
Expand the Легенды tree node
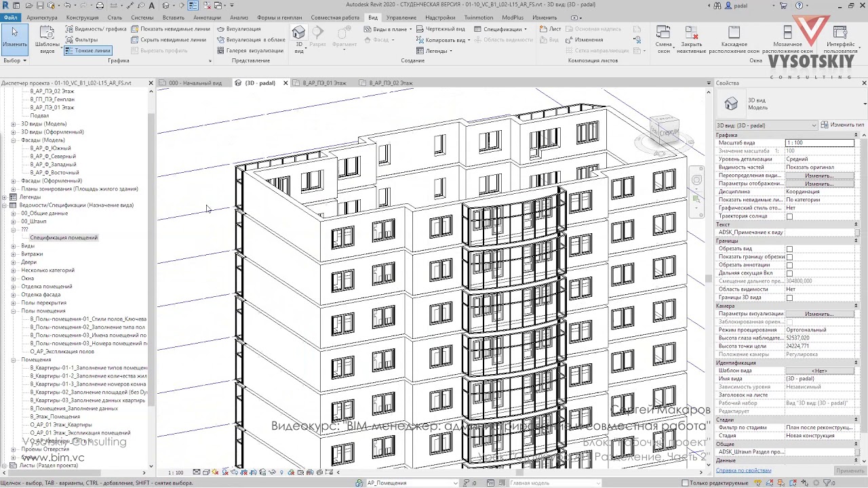[5, 197]
